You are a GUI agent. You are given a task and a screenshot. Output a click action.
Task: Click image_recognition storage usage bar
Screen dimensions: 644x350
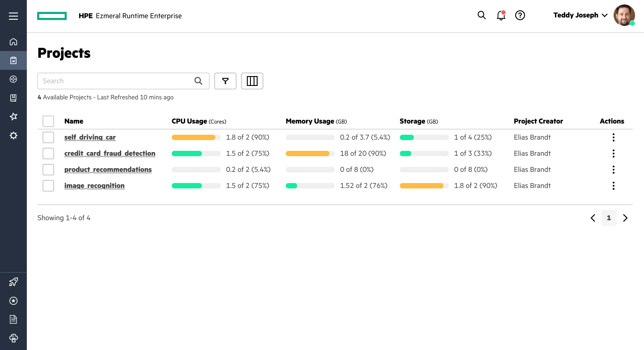(424, 186)
